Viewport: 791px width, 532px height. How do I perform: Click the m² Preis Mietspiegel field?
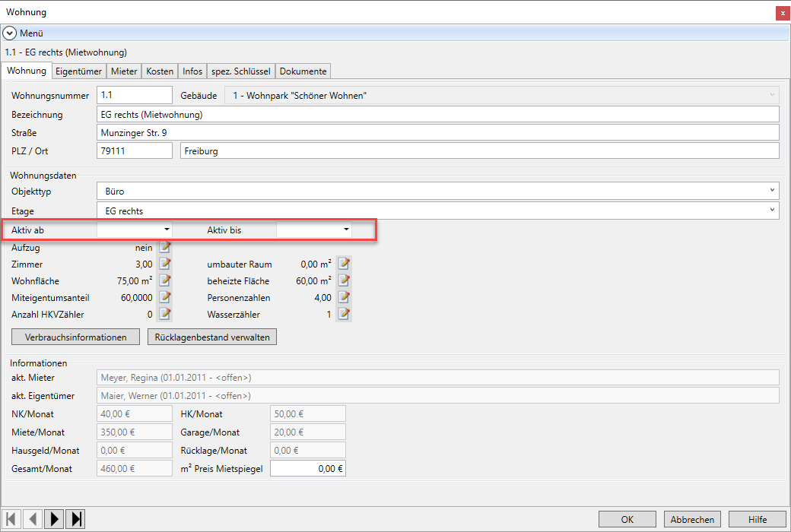tap(307, 469)
